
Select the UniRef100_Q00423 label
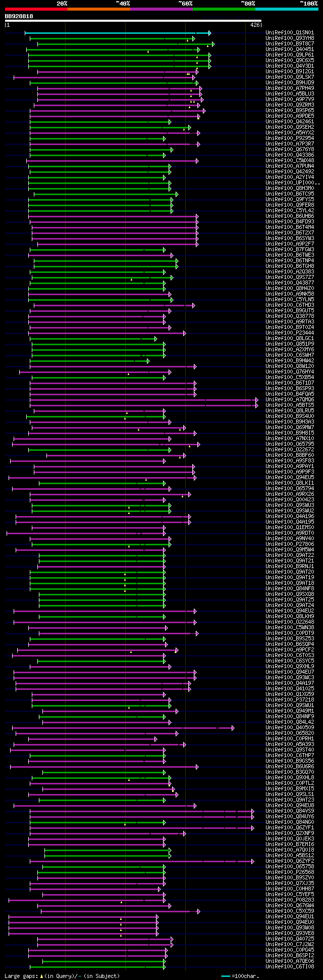(x=290, y=500)
